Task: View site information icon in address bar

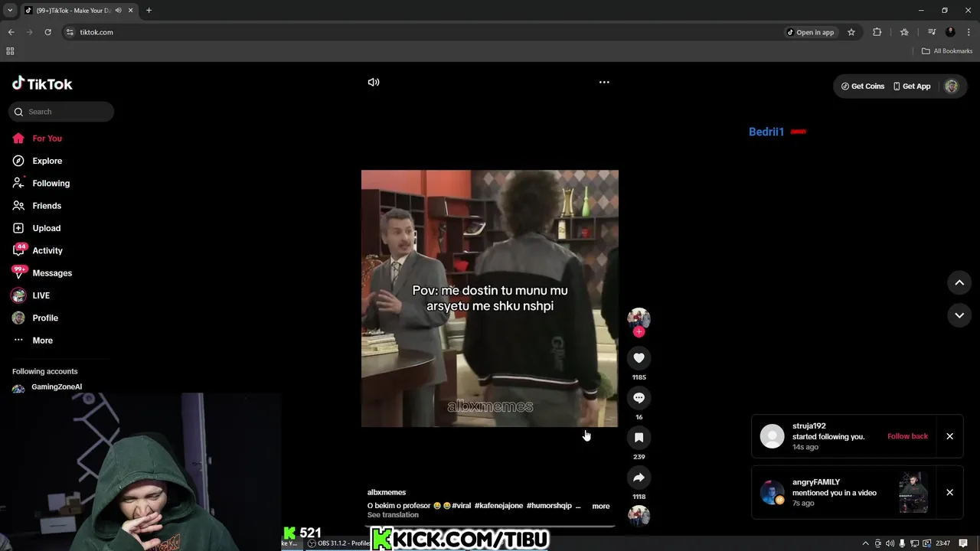Action: point(70,32)
